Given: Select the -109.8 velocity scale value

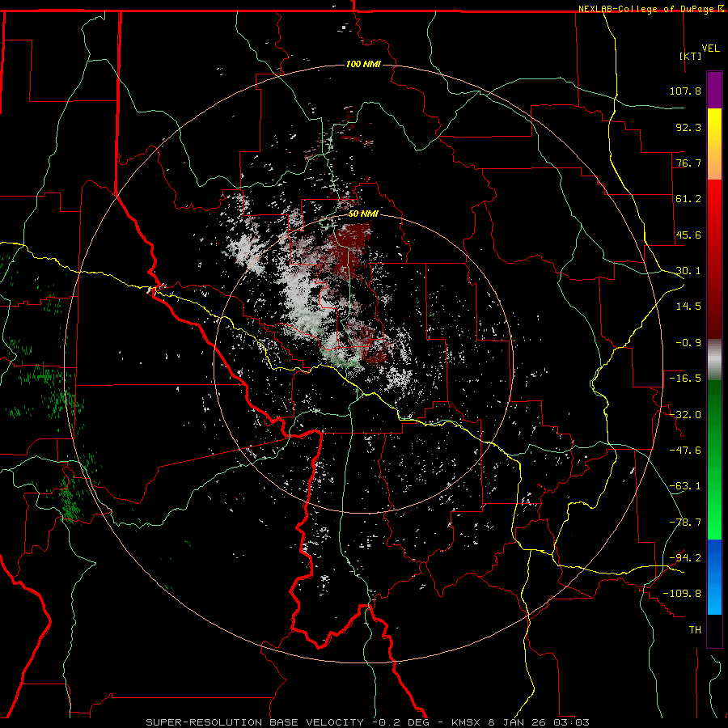Looking at the screenshot, I should pos(682,594).
